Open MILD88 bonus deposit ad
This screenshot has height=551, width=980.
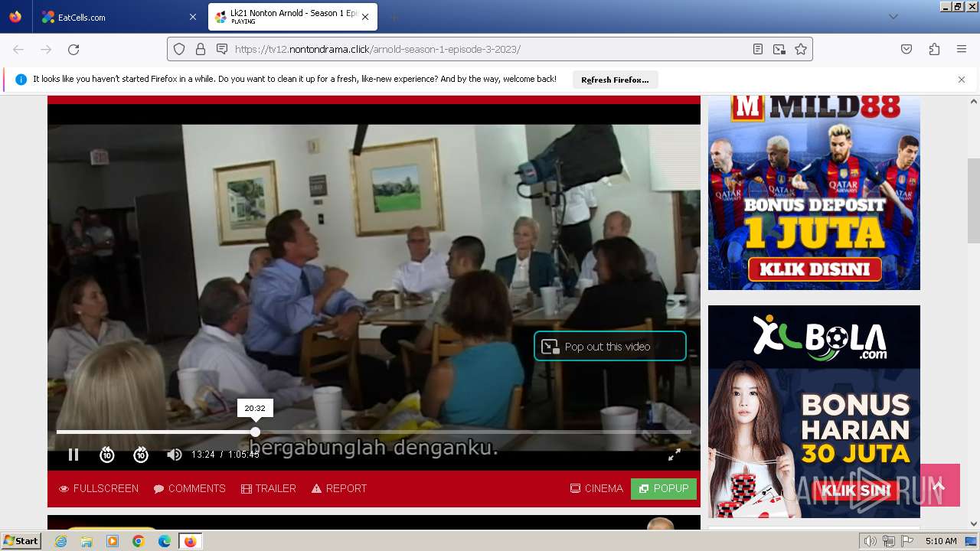click(x=814, y=192)
